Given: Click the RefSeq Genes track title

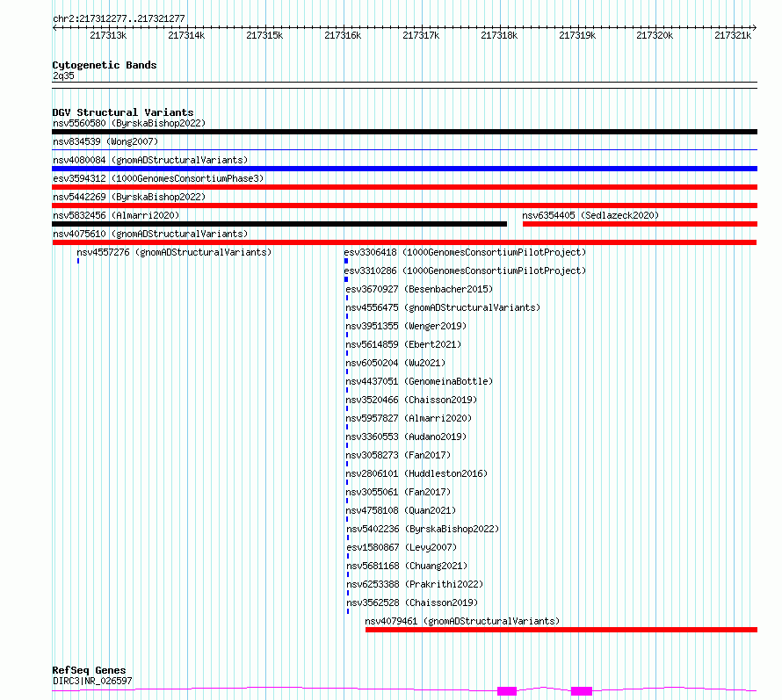Looking at the screenshot, I should 89,670.
